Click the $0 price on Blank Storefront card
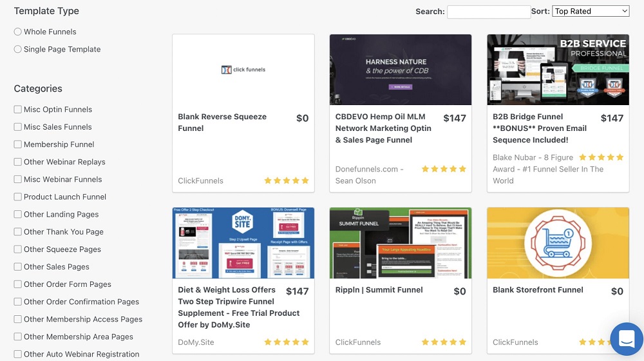Viewport: 644px width, 361px height. (617, 291)
